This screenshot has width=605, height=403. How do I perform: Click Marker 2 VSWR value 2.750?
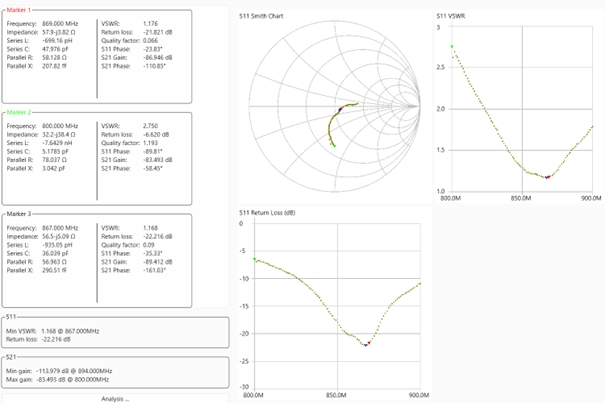(x=150, y=126)
